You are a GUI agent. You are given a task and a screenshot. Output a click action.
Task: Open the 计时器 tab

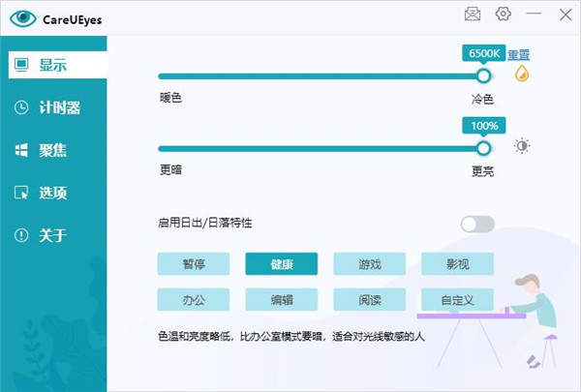click(x=52, y=107)
